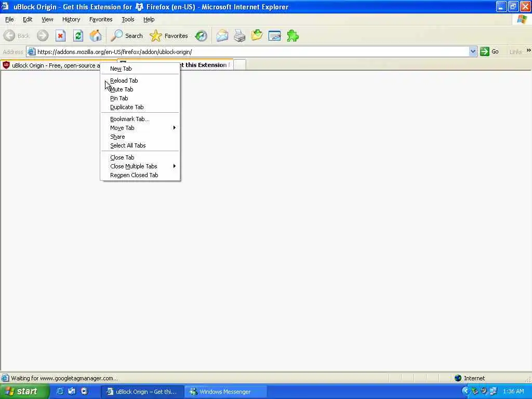Open the Start menu button
The height and width of the screenshot is (399, 532).
(24, 392)
